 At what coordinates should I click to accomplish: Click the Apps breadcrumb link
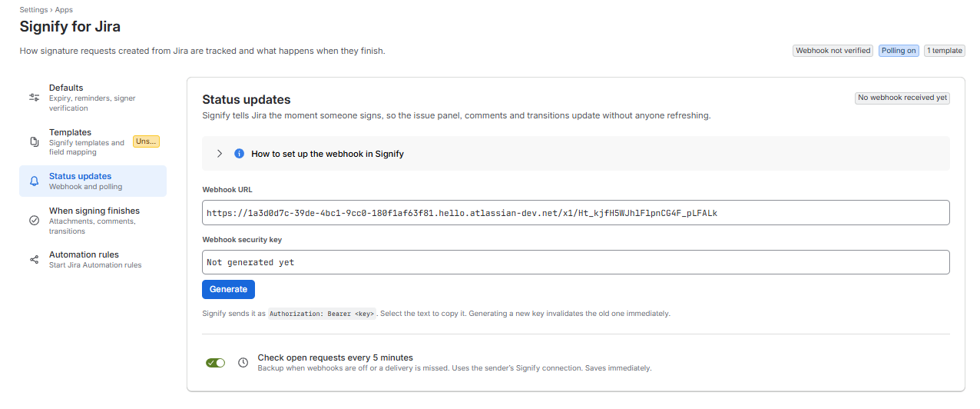coord(64,9)
